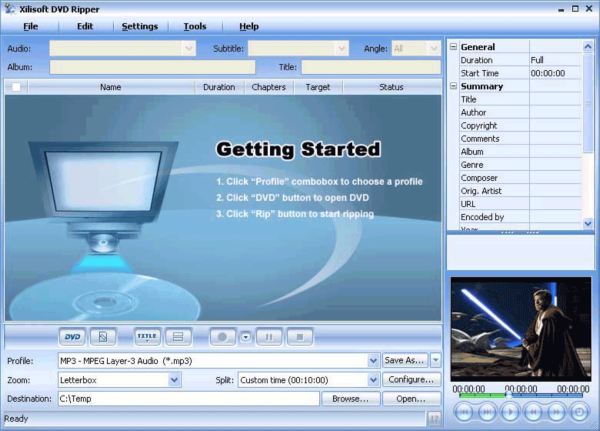This screenshot has width=600, height=431.
Task: Click the stop ripping button
Action: point(302,337)
